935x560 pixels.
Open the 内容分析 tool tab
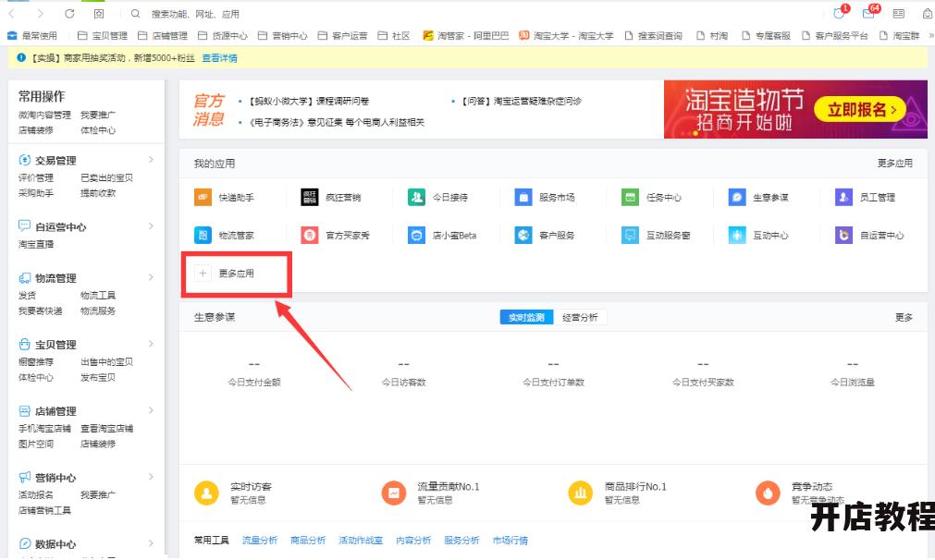(x=413, y=541)
